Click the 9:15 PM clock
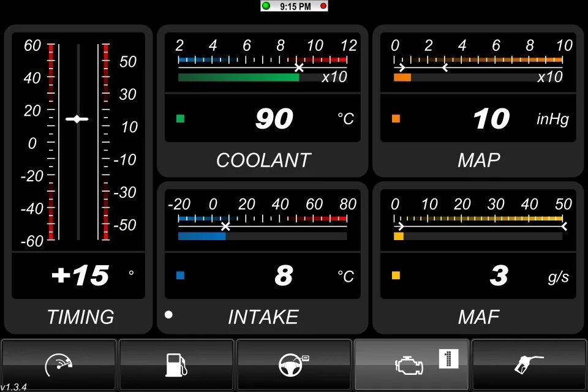The width and height of the screenshot is (588, 392). click(x=295, y=6)
